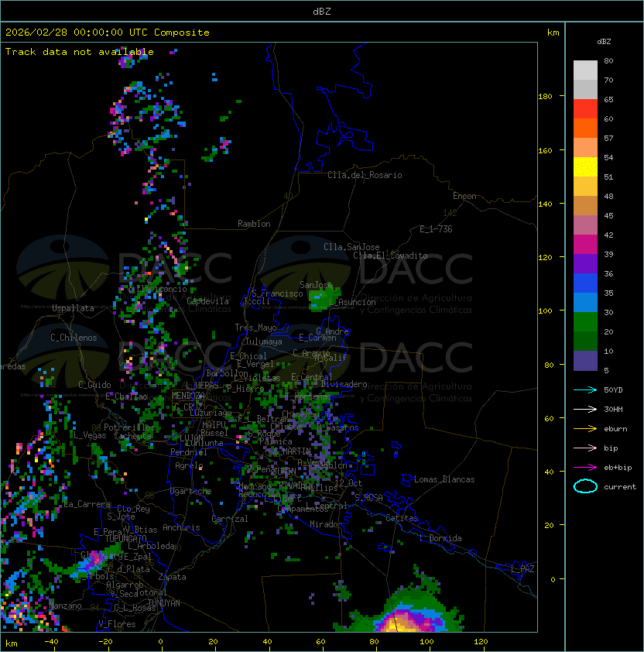This screenshot has height=652, width=644.
Task: Click the C_Chilenos place label
Action: 74,338
